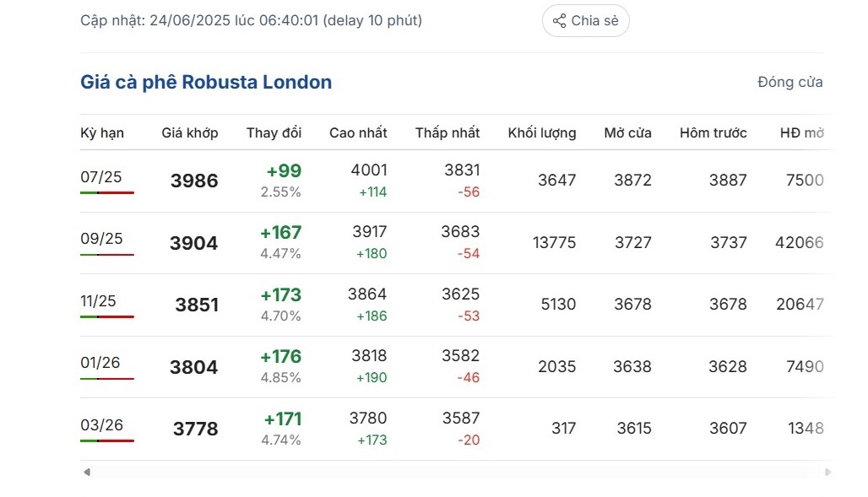Select the 03/26 contract term
The height and width of the screenshot is (497, 868).
tap(102, 425)
